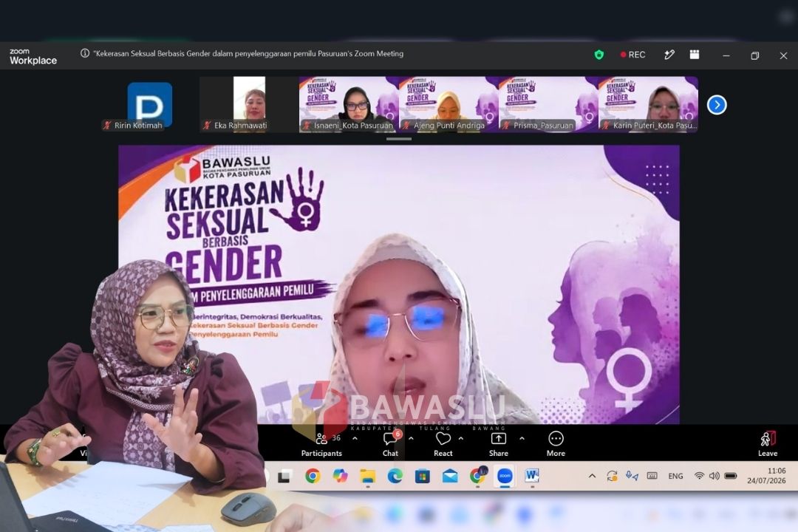The height and width of the screenshot is (532, 798).
Task: Switch to Word in the taskbar
Action: [532, 476]
